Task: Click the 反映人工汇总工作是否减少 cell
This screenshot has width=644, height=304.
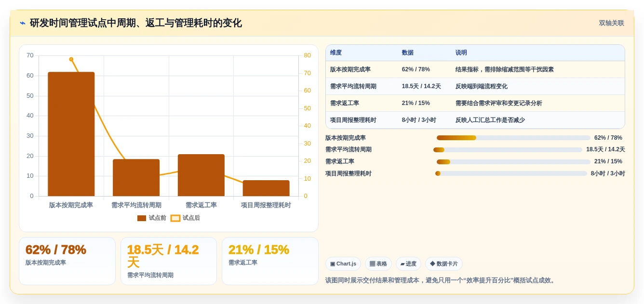Action: [490, 120]
